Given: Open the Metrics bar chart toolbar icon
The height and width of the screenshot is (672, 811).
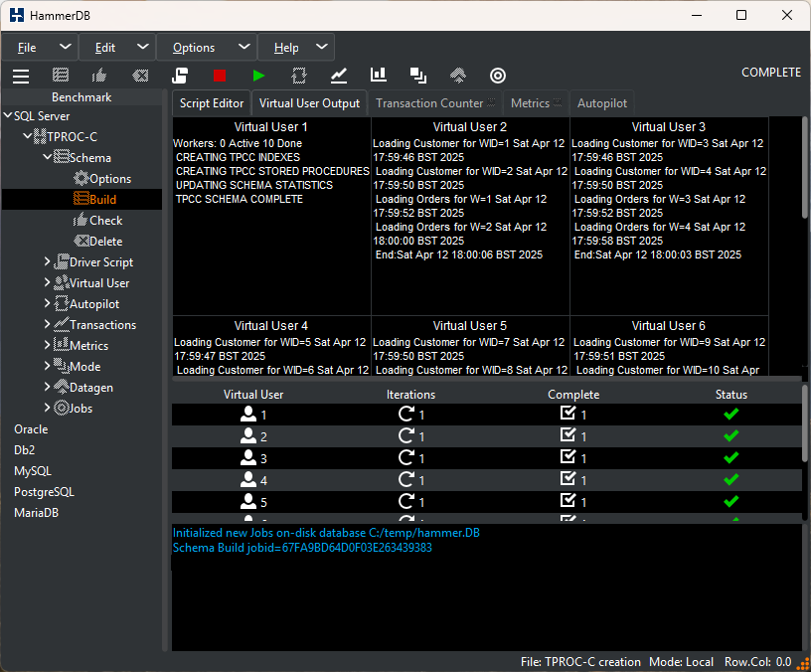Looking at the screenshot, I should click(379, 75).
